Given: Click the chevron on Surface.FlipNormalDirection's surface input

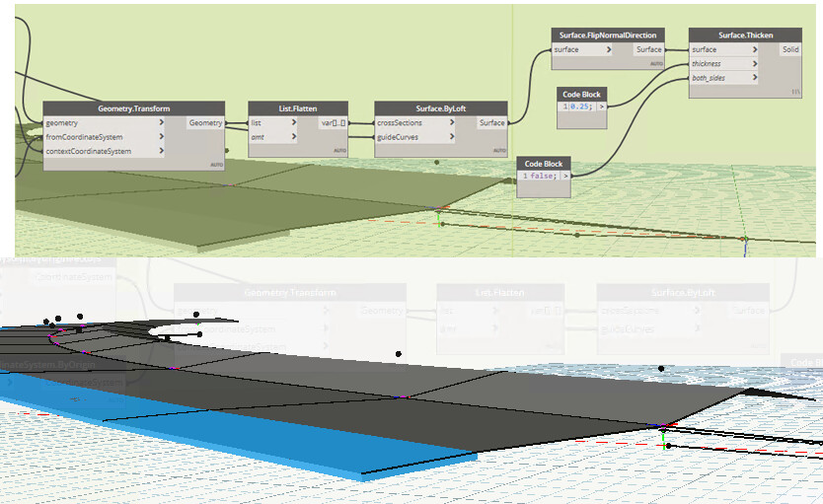Looking at the screenshot, I should point(609,49).
